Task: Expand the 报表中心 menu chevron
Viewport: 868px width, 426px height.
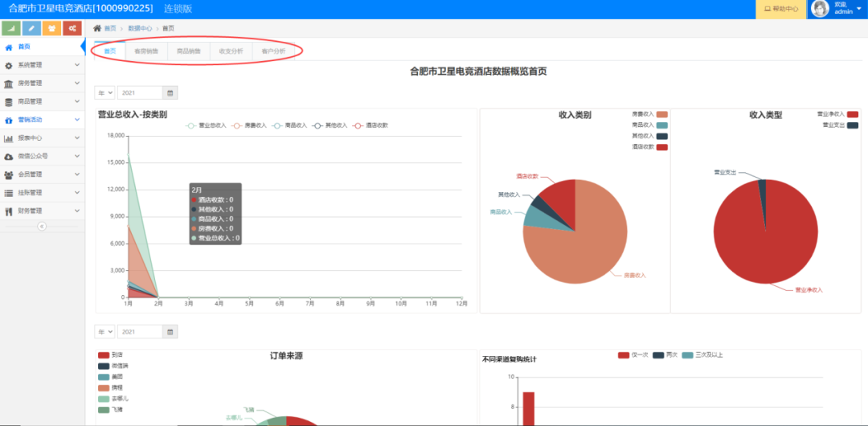Action: coord(77,138)
